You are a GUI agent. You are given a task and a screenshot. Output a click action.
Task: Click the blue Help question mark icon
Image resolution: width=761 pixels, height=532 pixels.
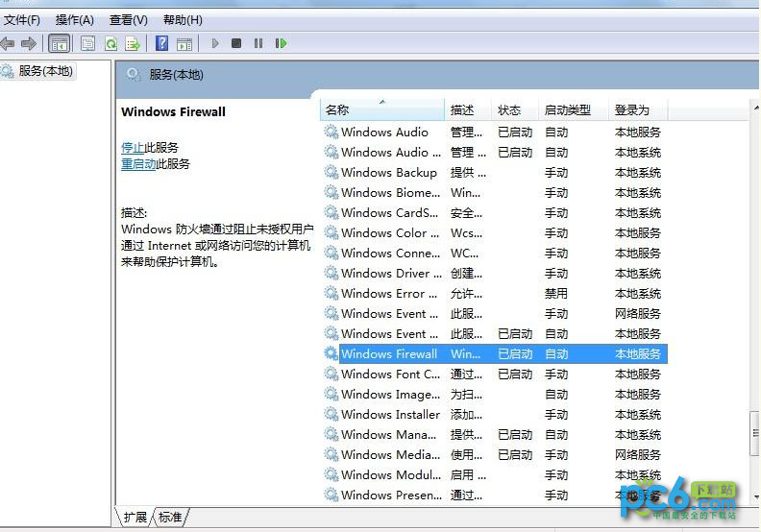coord(162,43)
